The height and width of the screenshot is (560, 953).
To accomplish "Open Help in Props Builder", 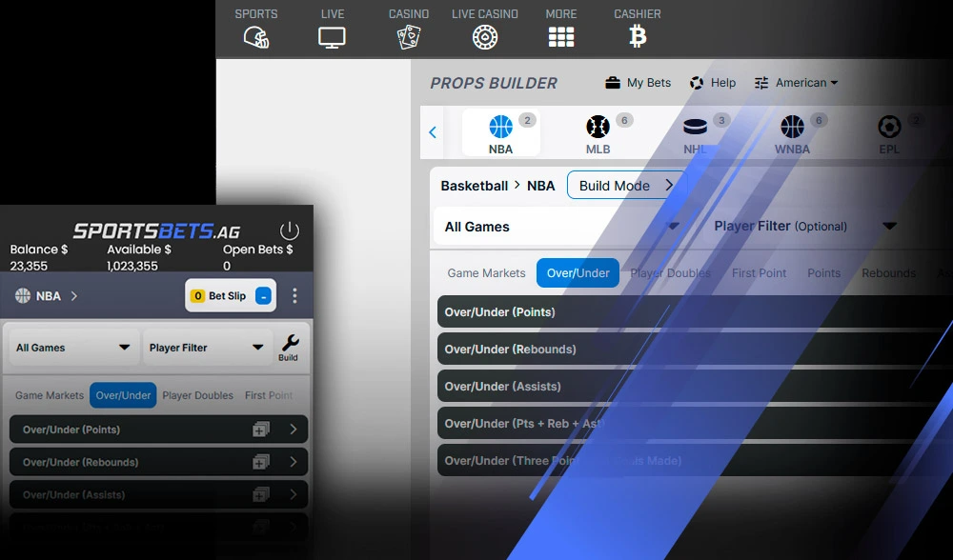I will tap(713, 83).
